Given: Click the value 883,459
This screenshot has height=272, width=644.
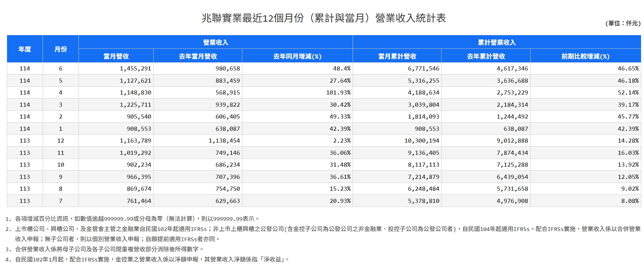Looking at the screenshot, I should pyautogui.click(x=228, y=81).
